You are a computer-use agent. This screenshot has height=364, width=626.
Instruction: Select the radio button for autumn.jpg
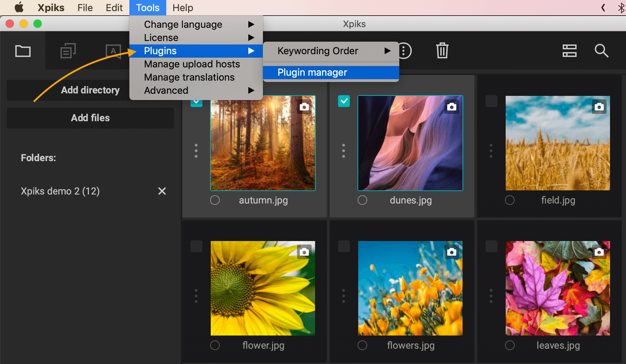point(215,200)
